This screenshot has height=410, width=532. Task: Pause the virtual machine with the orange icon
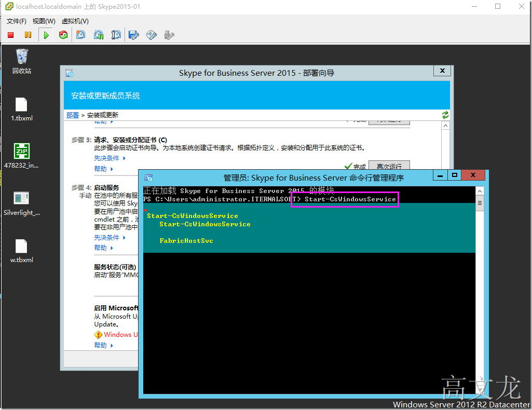click(28, 35)
